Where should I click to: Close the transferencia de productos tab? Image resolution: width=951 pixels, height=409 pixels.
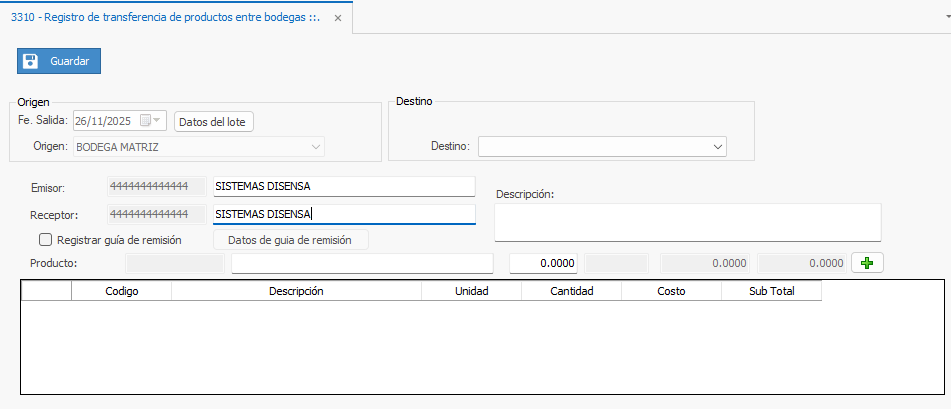pos(337,18)
